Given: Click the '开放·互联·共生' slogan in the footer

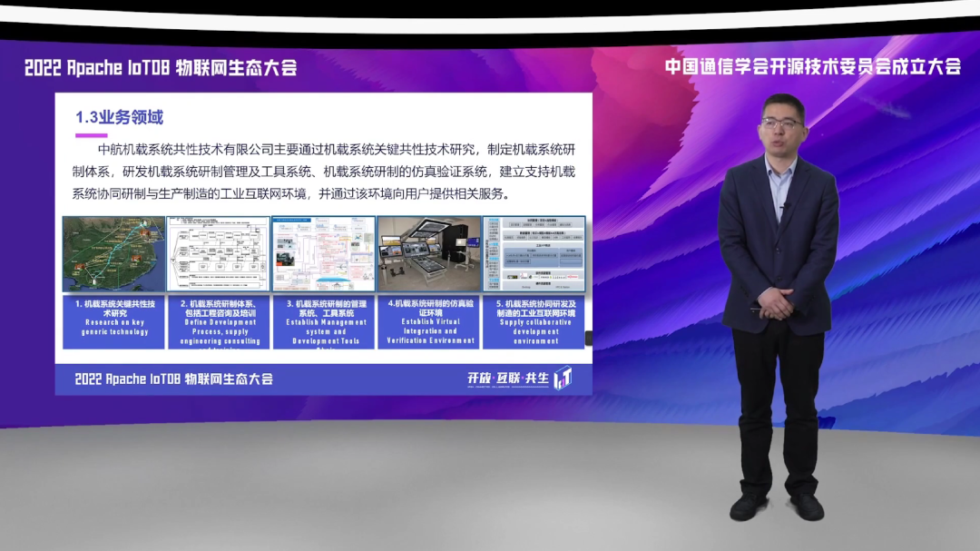Looking at the screenshot, I should pos(507,379).
